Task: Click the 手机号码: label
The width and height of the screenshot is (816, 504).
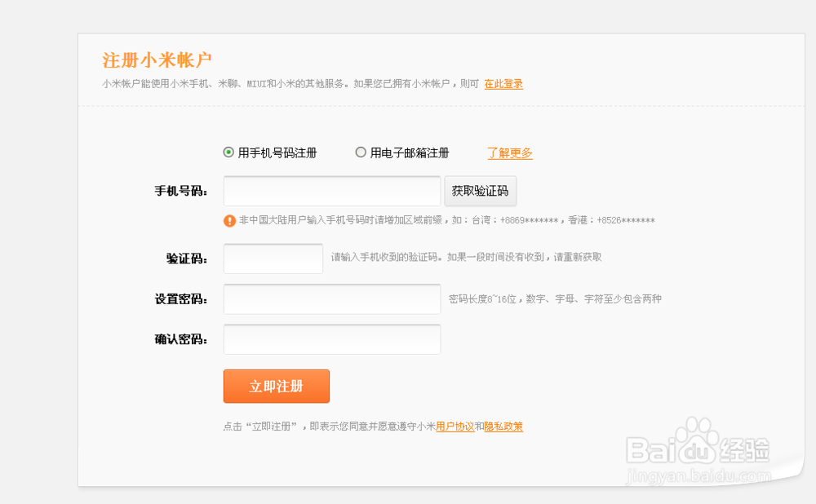Action: [181, 191]
